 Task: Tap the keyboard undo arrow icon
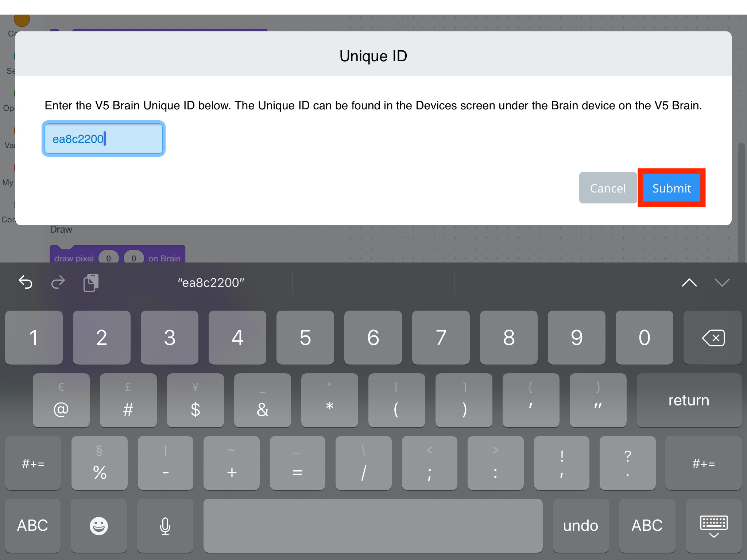(26, 282)
